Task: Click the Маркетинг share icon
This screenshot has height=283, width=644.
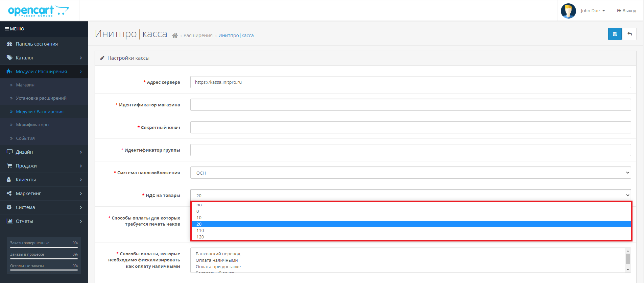Action: [x=9, y=194]
